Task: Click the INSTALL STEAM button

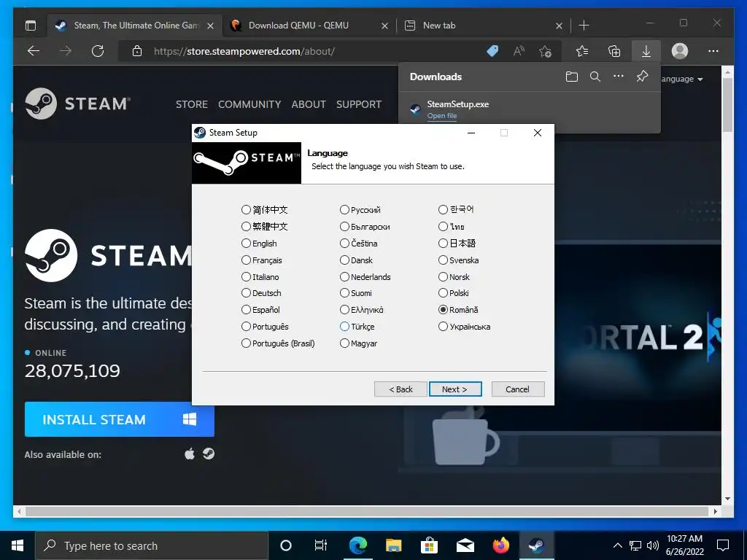Action: 119,419
